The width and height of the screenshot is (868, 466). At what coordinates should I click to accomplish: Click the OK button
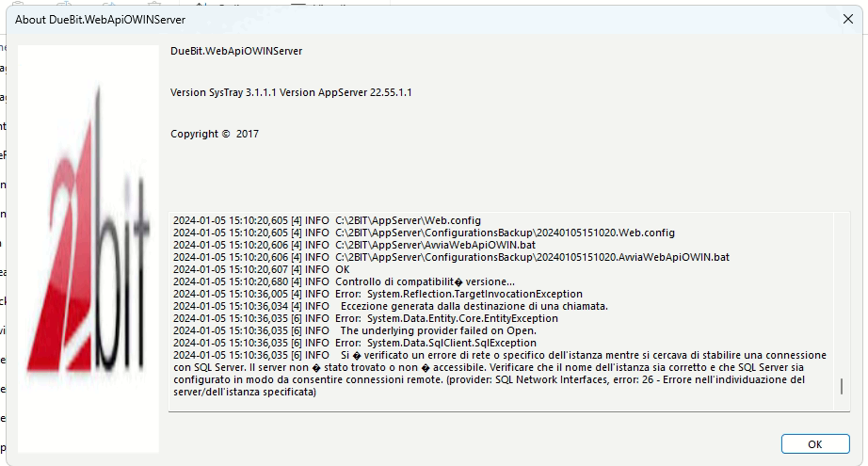click(815, 443)
